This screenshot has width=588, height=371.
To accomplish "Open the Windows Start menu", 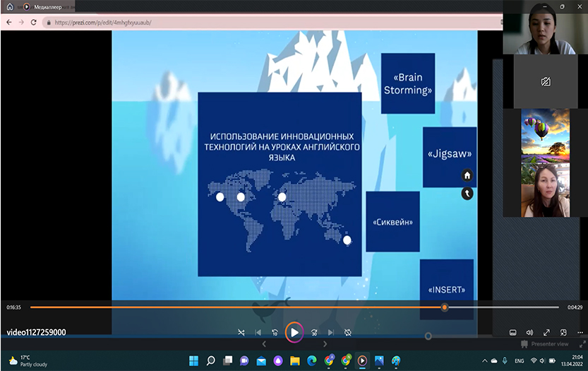I will coord(193,360).
